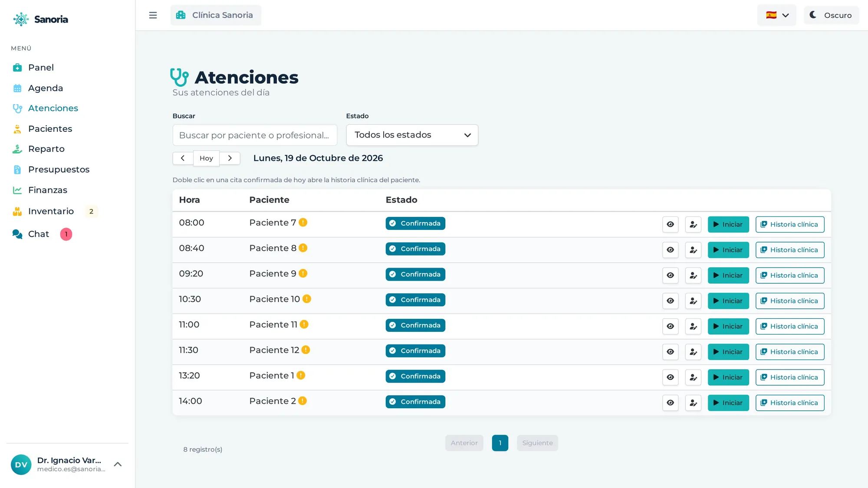This screenshot has width=868, height=488.
Task: Open the user-edit icon for Paciente 1
Action: [693, 377]
